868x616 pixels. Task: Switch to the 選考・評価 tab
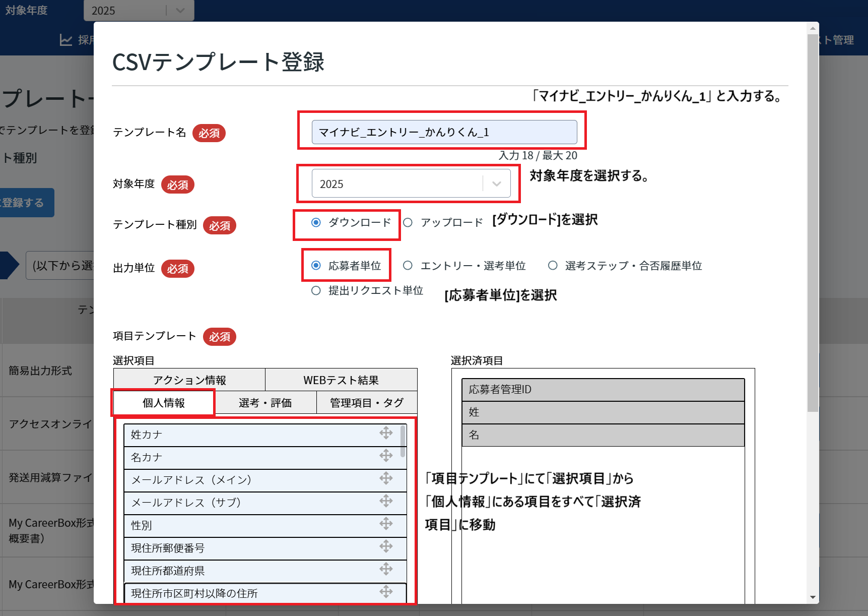pos(265,403)
